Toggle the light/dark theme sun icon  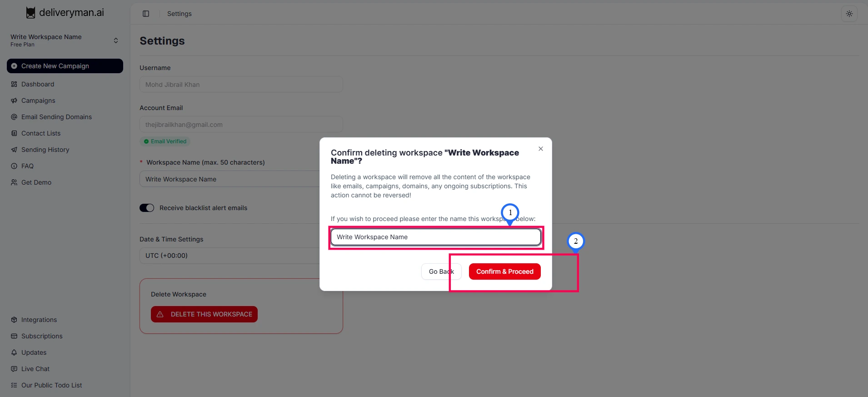click(x=849, y=14)
